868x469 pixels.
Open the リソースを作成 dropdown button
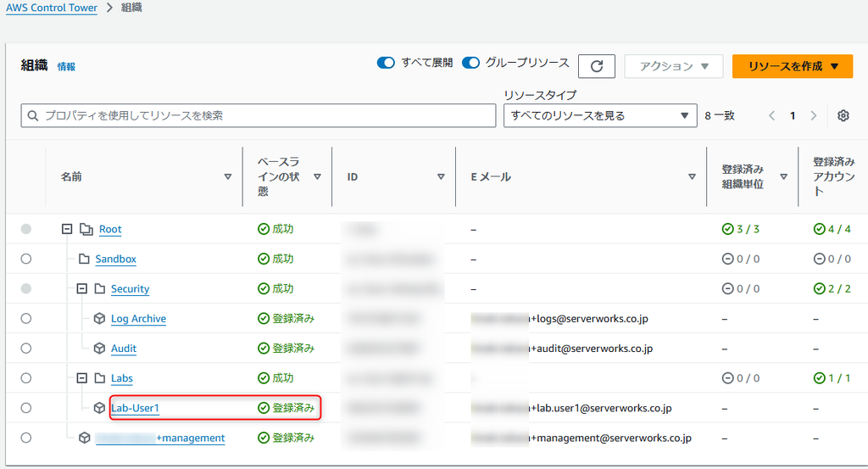click(x=793, y=66)
